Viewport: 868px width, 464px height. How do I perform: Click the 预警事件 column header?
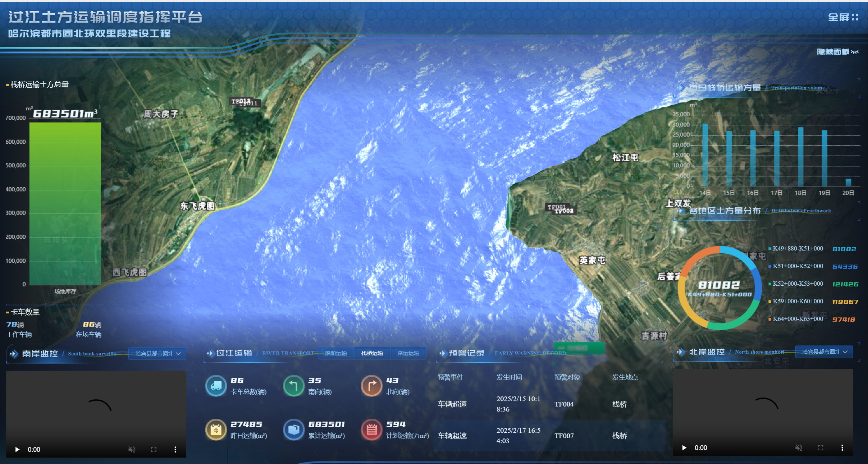coord(450,377)
